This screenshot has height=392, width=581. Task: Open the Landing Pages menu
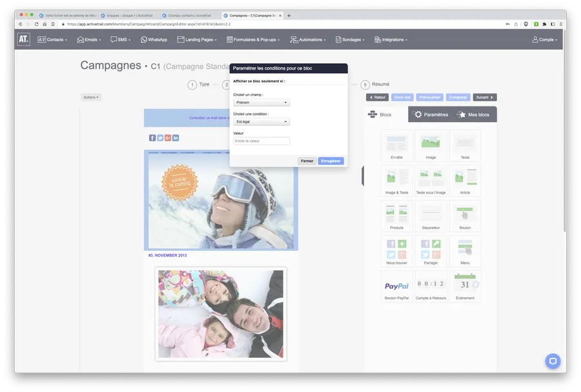pos(197,39)
